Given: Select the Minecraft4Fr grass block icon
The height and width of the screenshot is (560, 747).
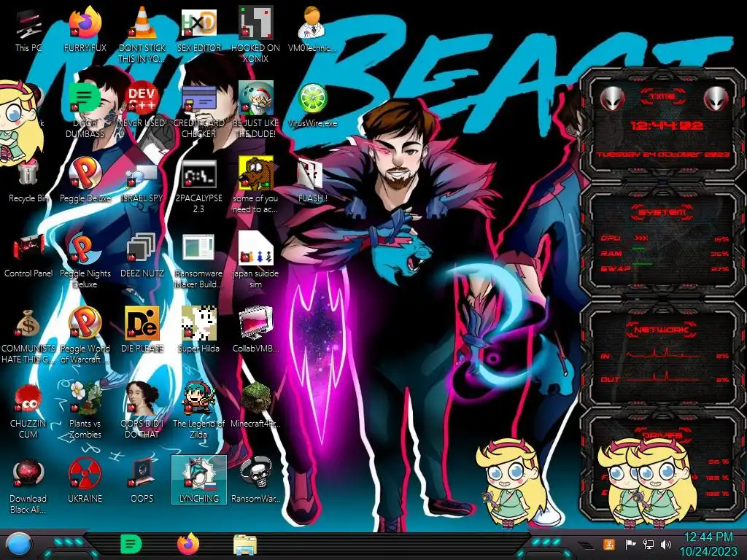Looking at the screenshot, I should (x=256, y=398).
